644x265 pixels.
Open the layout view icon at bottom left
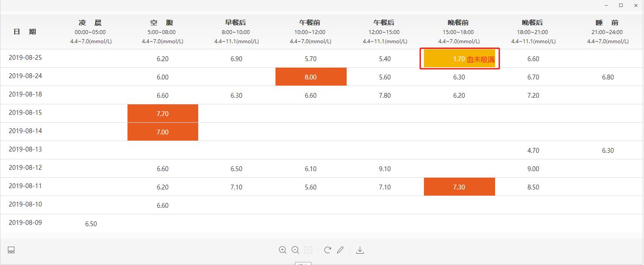[x=11, y=250]
